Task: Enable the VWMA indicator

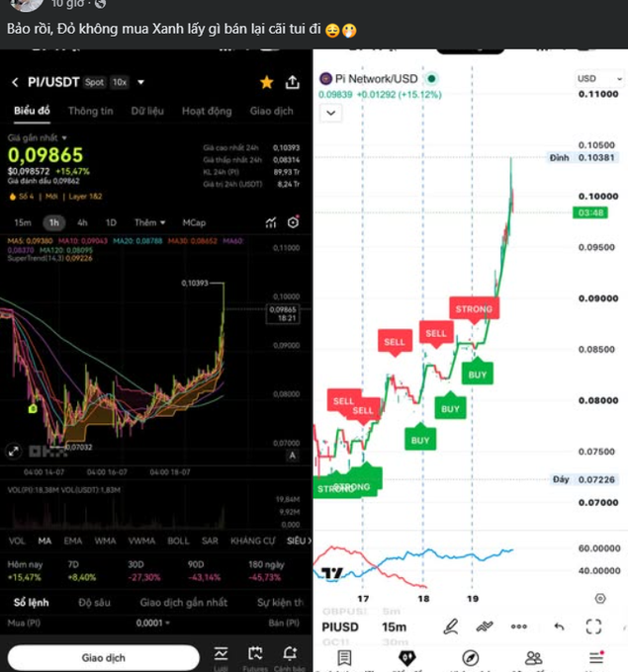Action: click(141, 541)
